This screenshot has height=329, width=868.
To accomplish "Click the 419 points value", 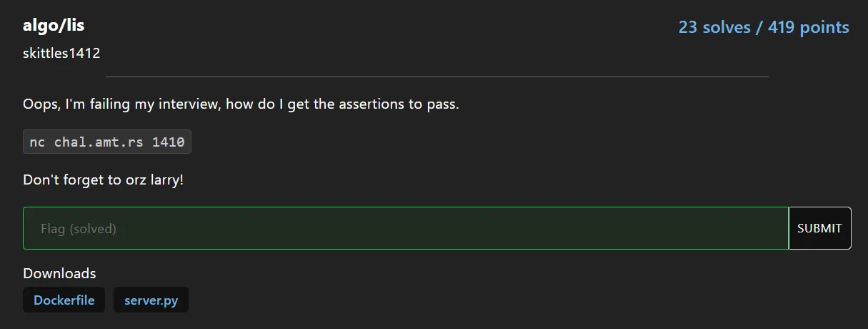I will 808,27.
